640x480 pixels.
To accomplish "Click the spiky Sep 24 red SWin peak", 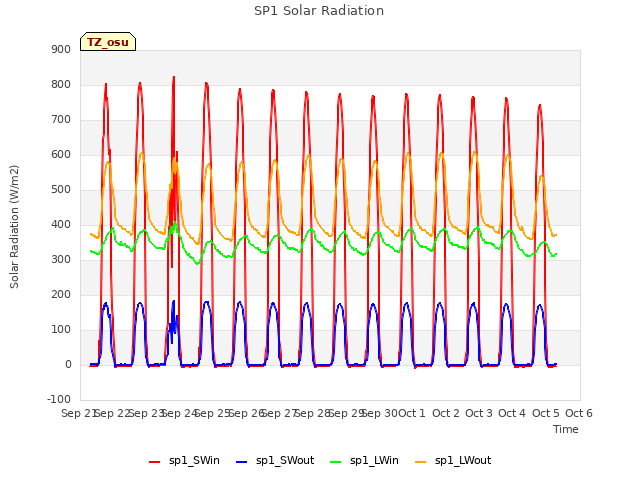I will pyautogui.click(x=174, y=78).
